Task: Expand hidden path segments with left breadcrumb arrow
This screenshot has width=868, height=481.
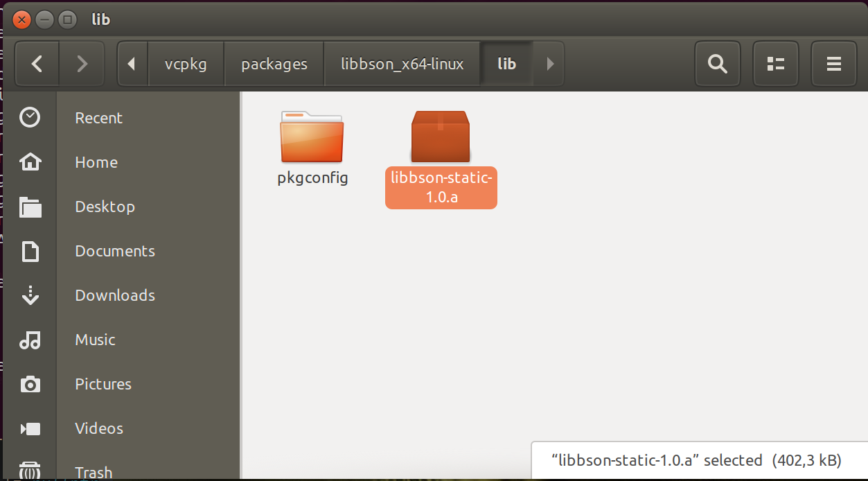Action: click(x=132, y=64)
